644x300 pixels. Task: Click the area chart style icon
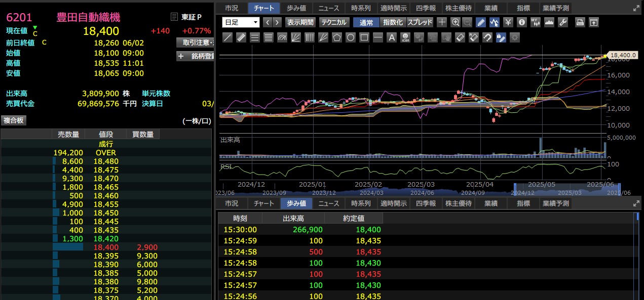(x=549, y=22)
